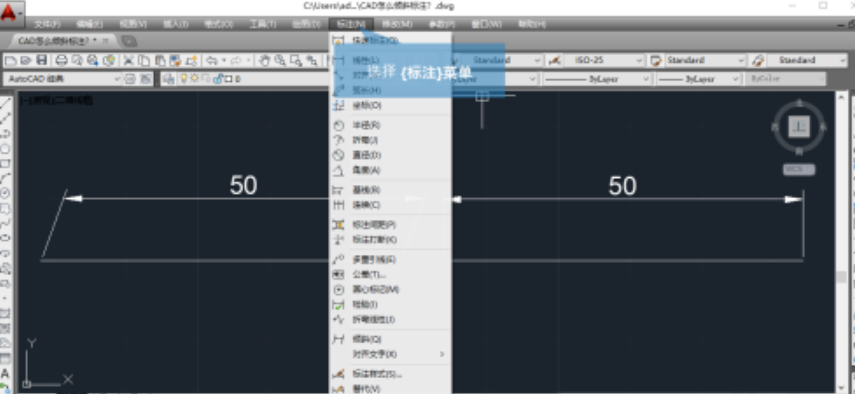Click the layer 0 color swatch
The image size is (855, 394).
tap(228, 79)
